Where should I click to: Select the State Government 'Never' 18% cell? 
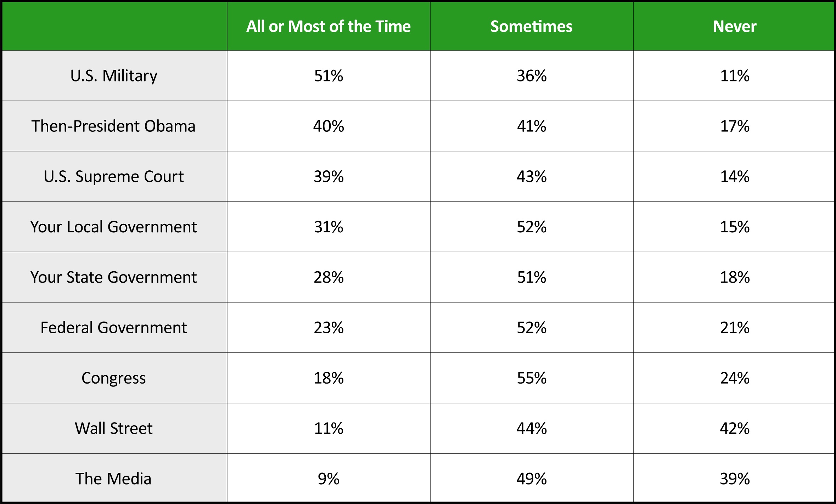pos(734,277)
